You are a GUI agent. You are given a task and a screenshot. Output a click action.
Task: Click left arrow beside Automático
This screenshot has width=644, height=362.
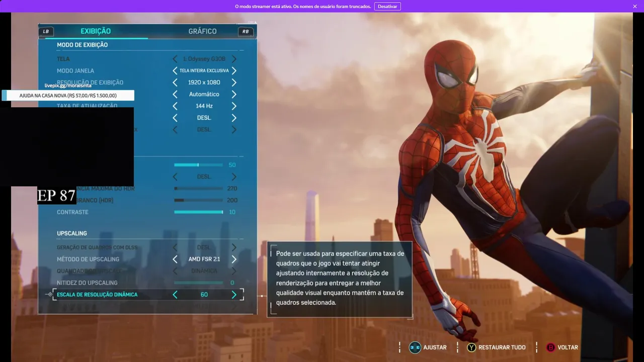click(175, 94)
